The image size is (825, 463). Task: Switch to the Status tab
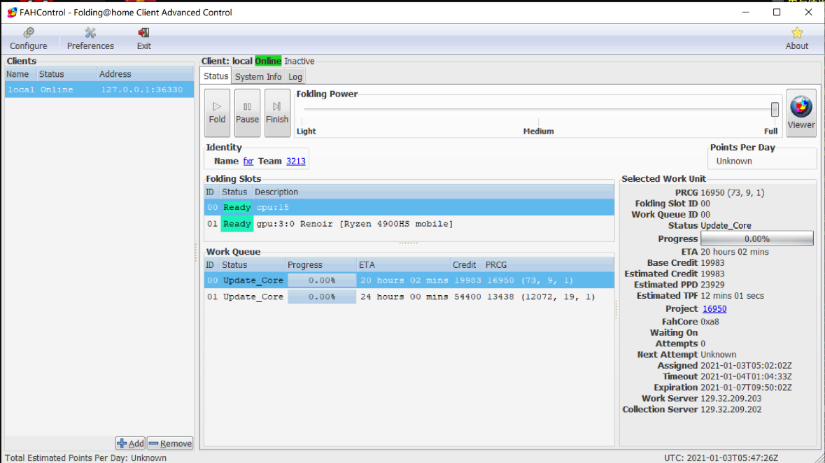[x=216, y=76]
